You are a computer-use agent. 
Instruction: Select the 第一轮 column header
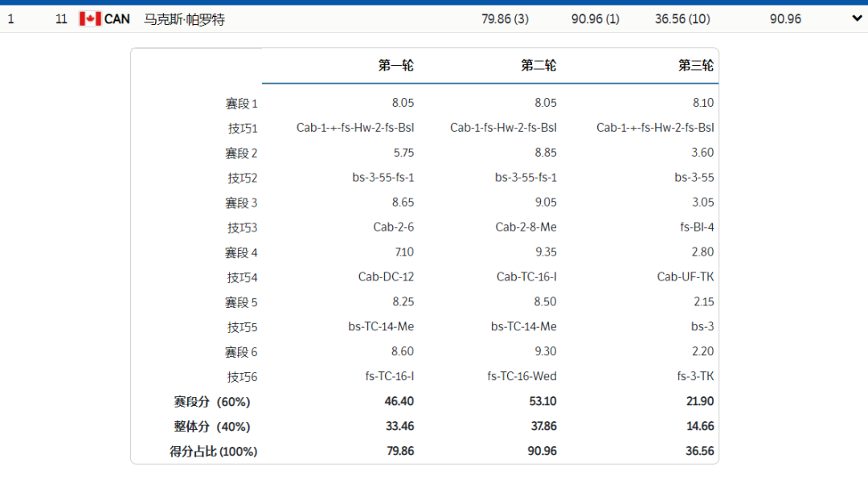tap(396, 66)
